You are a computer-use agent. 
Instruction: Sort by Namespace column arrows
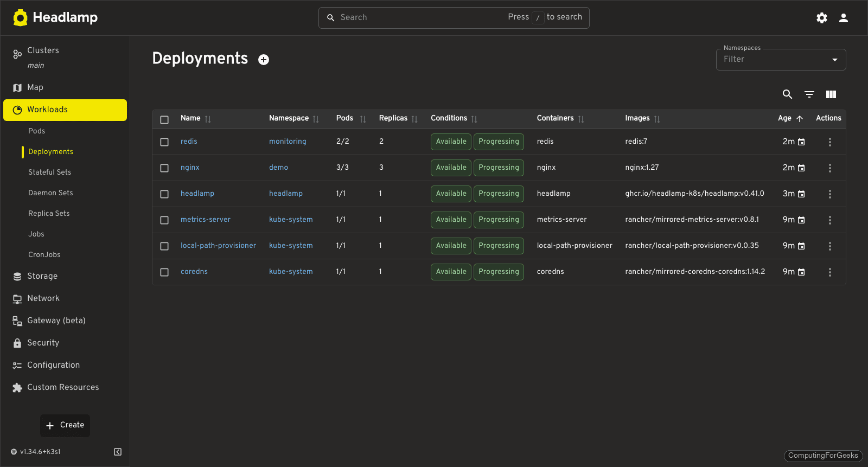point(316,119)
